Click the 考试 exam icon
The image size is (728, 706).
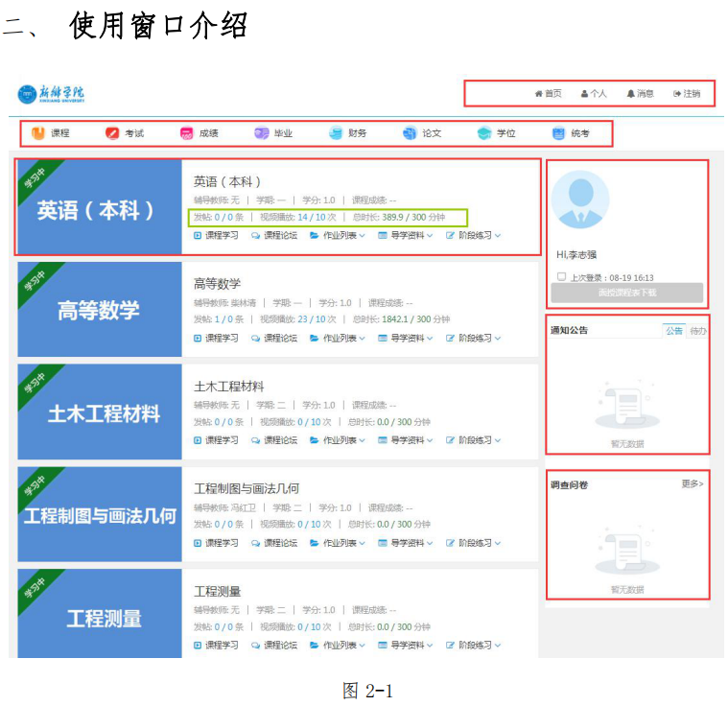[112, 133]
